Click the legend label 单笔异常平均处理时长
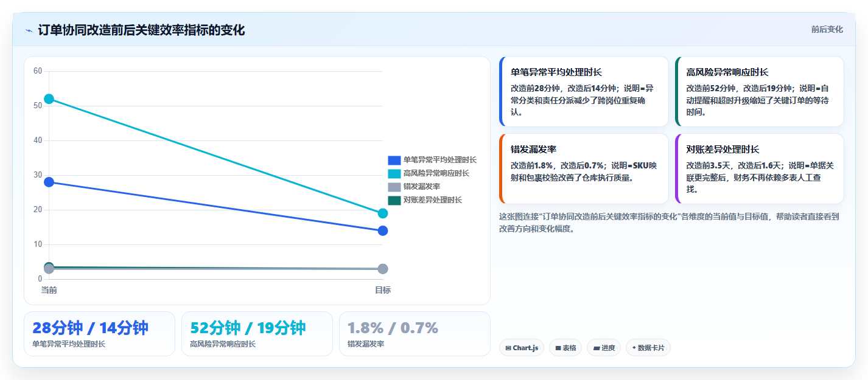 [x=439, y=160]
